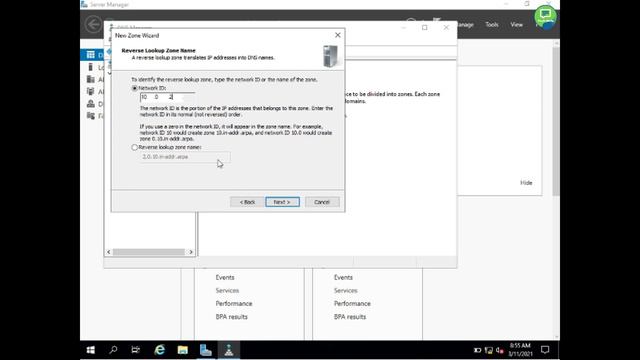Click Server Manager scroll-down arrow
The width and height of the screenshot is (640, 360).
[556, 338]
